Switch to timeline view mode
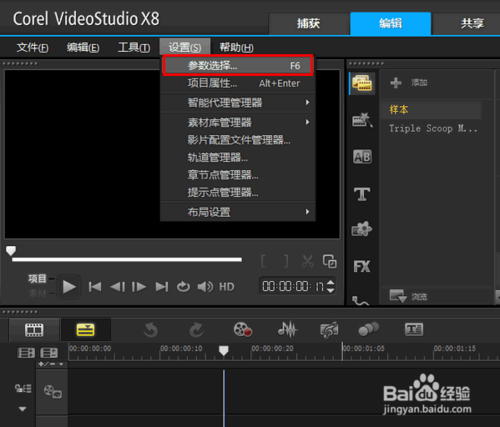The image size is (500, 427). click(x=85, y=330)
